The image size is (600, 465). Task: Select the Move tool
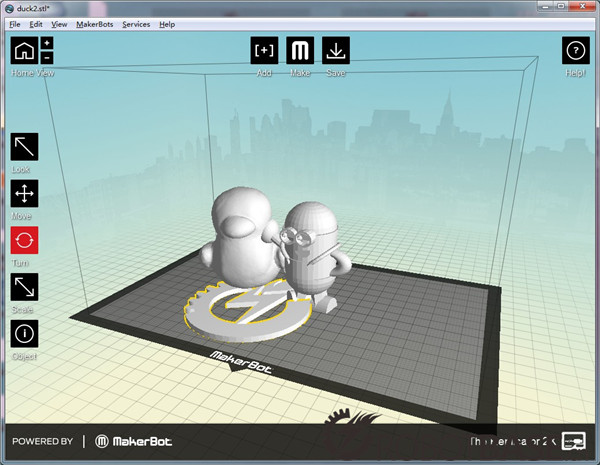pyautogui.click(x=24, y=194)
